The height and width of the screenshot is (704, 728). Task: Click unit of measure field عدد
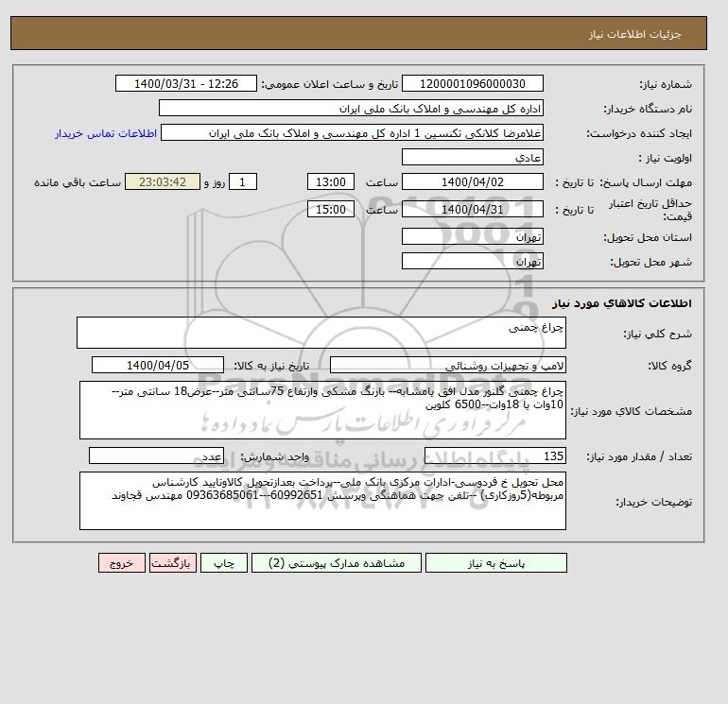(x=156, y=456)
